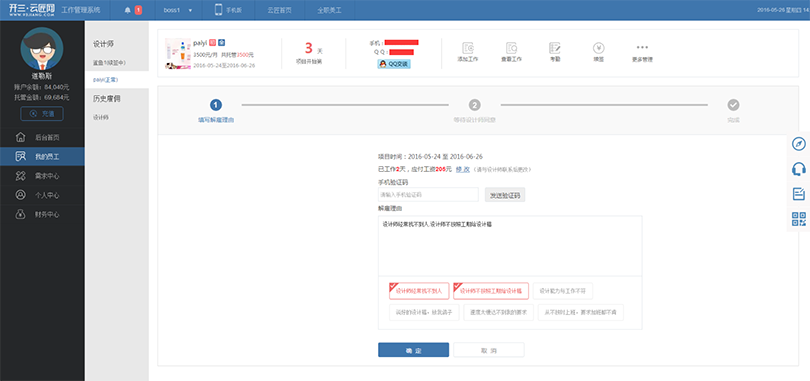Select 我的员工 in the sidebar
810x381 pixels.
[x=42, y=156]
